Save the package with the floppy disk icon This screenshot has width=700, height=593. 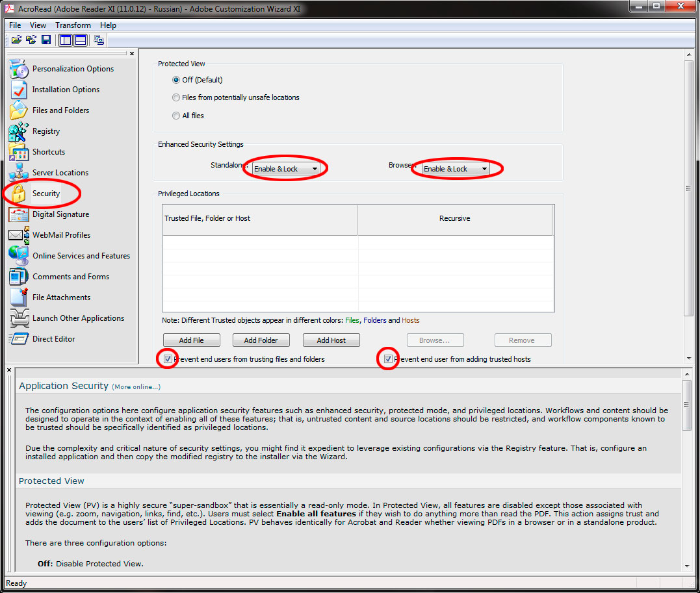coord(46,40)
